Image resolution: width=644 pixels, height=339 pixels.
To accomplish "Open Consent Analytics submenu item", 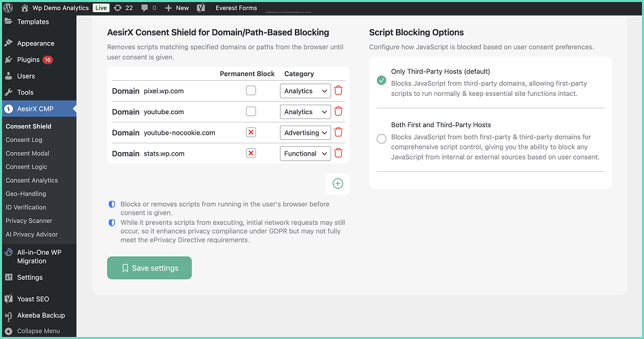I will click(32, 181).
